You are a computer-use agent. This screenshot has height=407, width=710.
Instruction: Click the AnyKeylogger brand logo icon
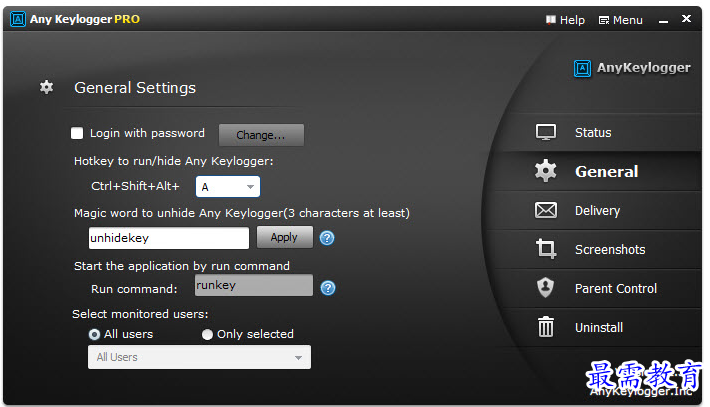click(x=582, y=68)
